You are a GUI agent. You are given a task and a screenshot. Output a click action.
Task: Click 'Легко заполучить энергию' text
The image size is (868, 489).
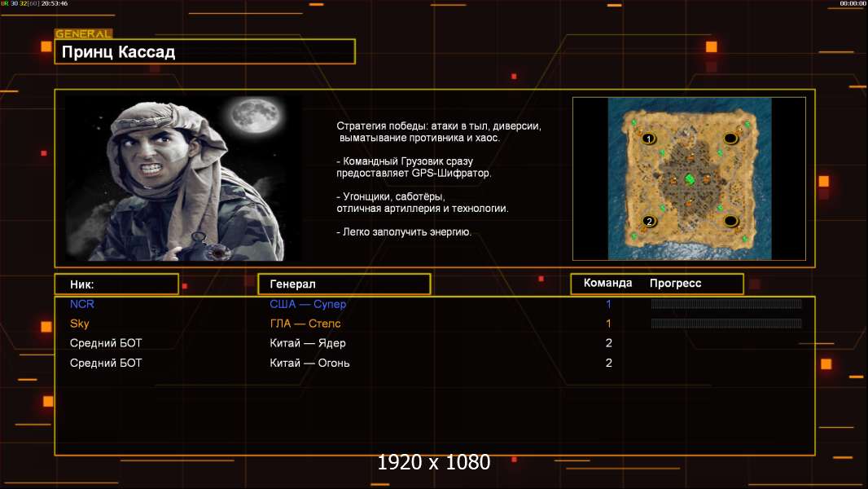click(x=404, y=232)
